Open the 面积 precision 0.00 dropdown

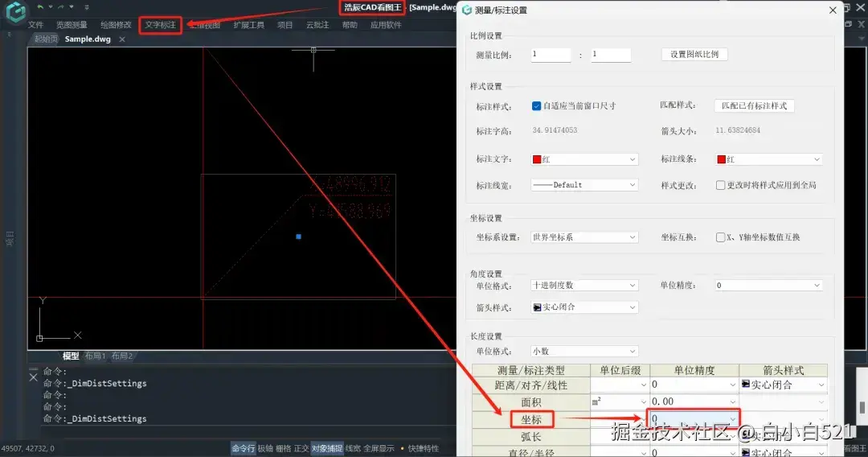click(694, 401)
